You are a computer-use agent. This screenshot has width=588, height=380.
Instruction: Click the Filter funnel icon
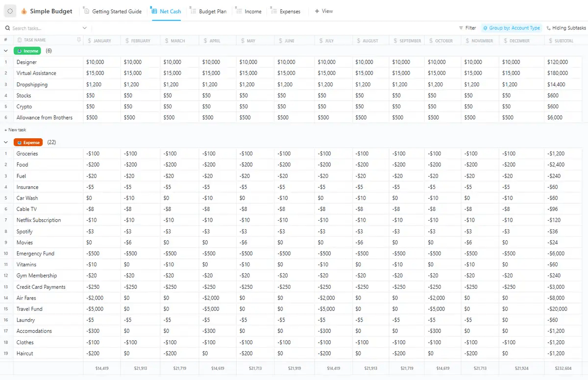point(461,28)
